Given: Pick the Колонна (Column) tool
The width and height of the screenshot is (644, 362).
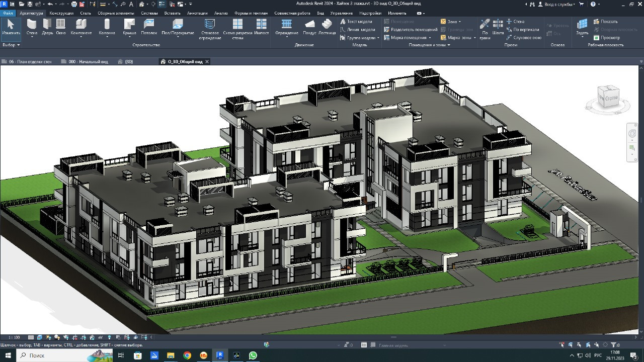Looking at the screenshot, I should coord(107,28).
